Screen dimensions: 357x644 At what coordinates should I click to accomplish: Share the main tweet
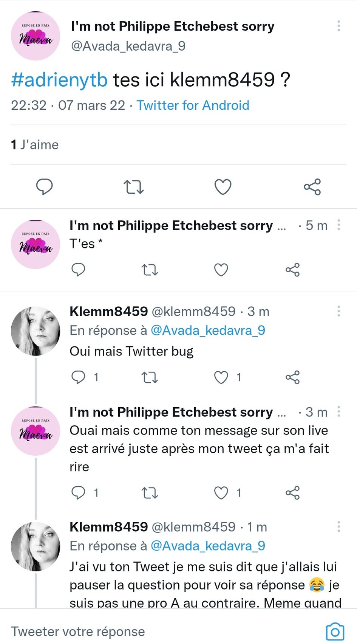(x=312, y=186)
